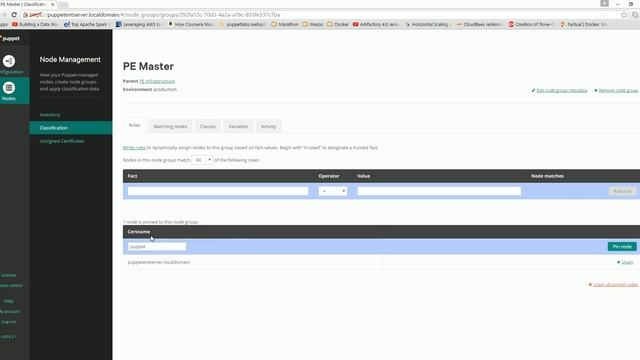The image size is (640, 360).
Task: Open the Factual Docker bookmark
Action: coord(584,24)
